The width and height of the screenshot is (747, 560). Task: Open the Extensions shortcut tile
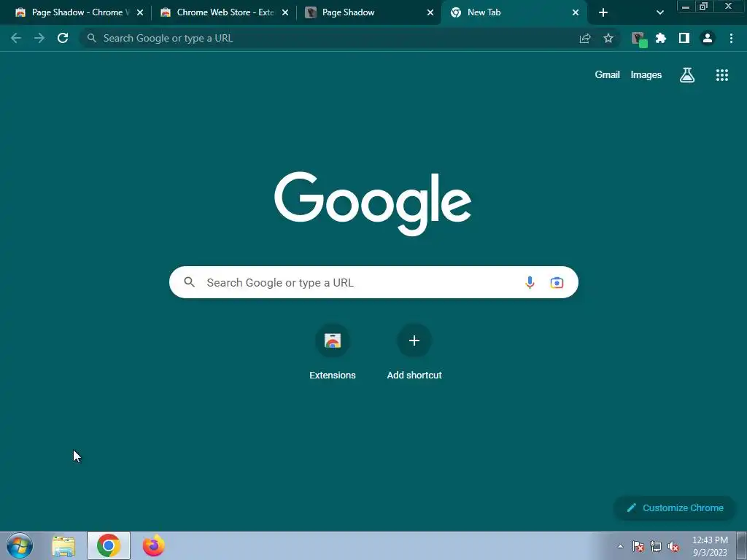(333, 352)
